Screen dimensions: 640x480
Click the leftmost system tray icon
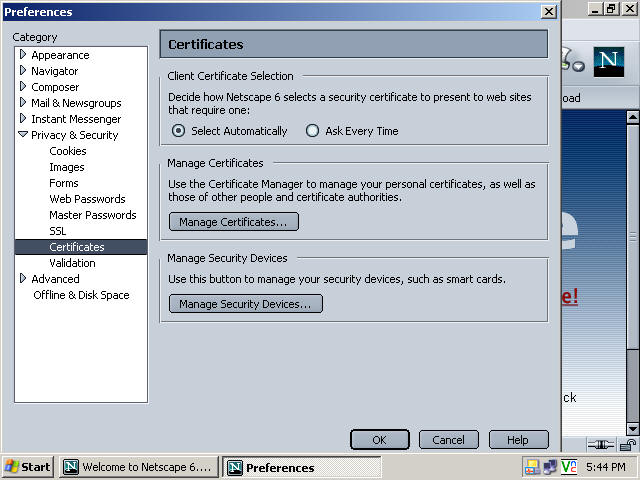pos(532,467)
